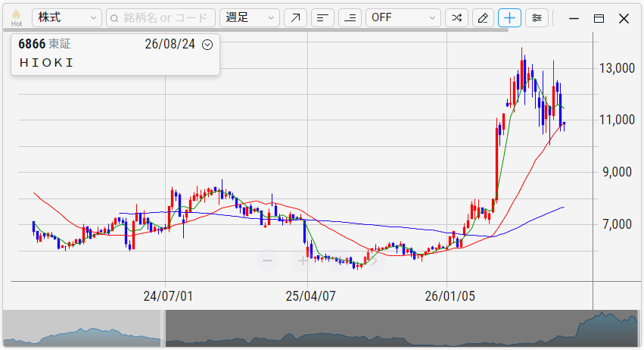
Task: Click the 13,000 price axis label
Action: 617,68
